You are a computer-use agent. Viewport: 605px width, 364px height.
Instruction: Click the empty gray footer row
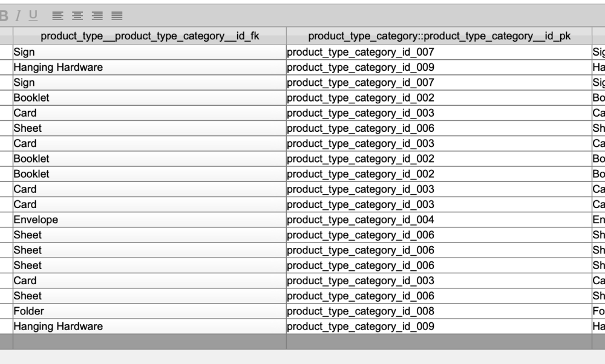[302, 342]
